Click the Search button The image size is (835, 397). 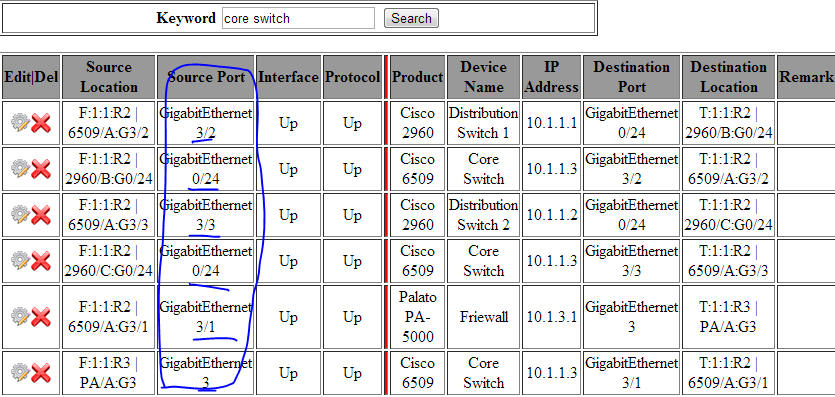411,18
